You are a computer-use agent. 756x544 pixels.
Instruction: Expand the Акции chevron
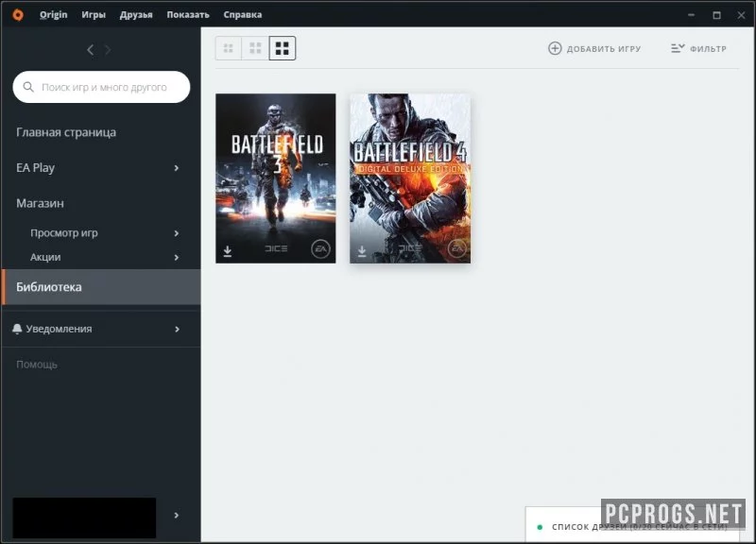pyautogui.click(x=177, y=257)
